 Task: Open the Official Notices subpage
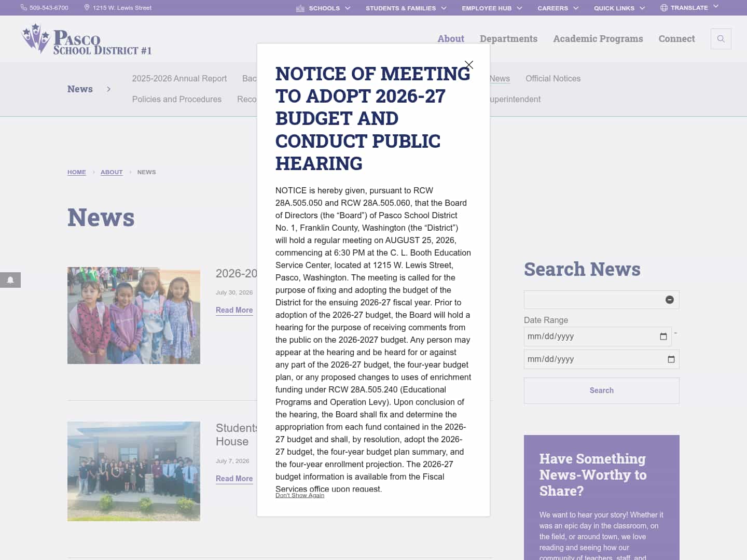coord(553,78)
